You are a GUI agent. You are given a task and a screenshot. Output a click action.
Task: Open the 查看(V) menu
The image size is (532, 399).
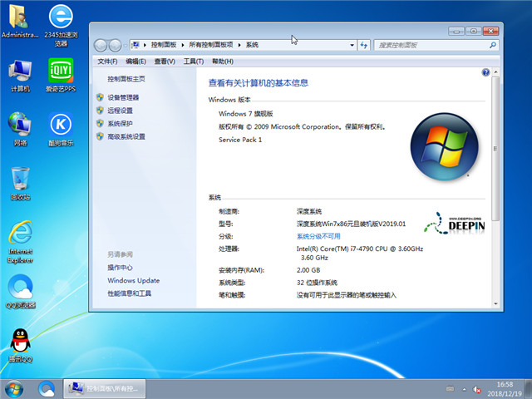pyautogui.click(x=165, y=62)
